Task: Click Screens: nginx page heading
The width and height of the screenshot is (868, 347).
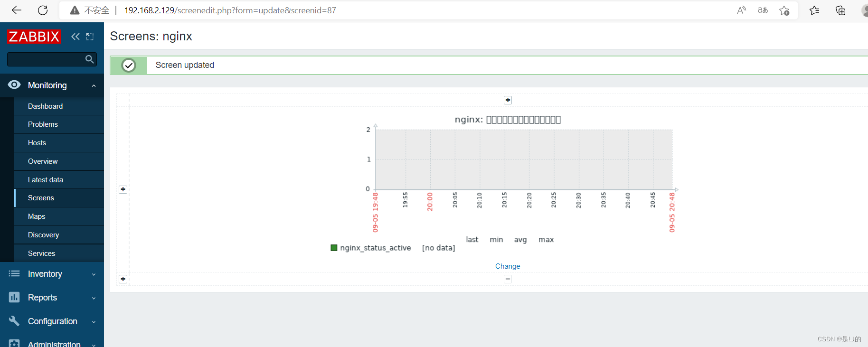Action: (x=151, y=37)
